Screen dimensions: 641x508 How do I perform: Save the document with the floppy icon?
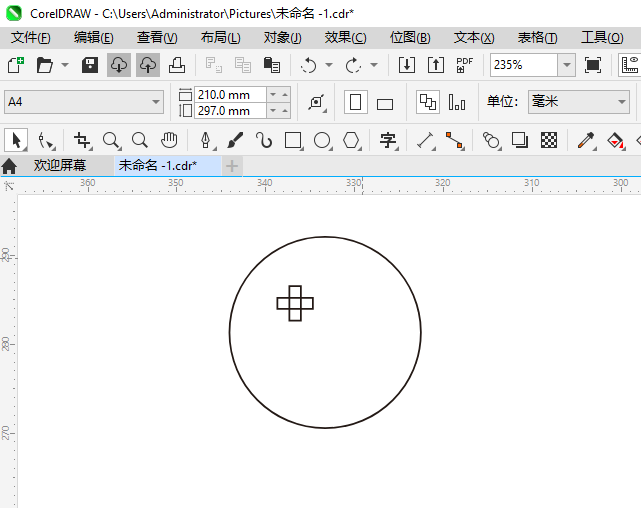(90, 65)
